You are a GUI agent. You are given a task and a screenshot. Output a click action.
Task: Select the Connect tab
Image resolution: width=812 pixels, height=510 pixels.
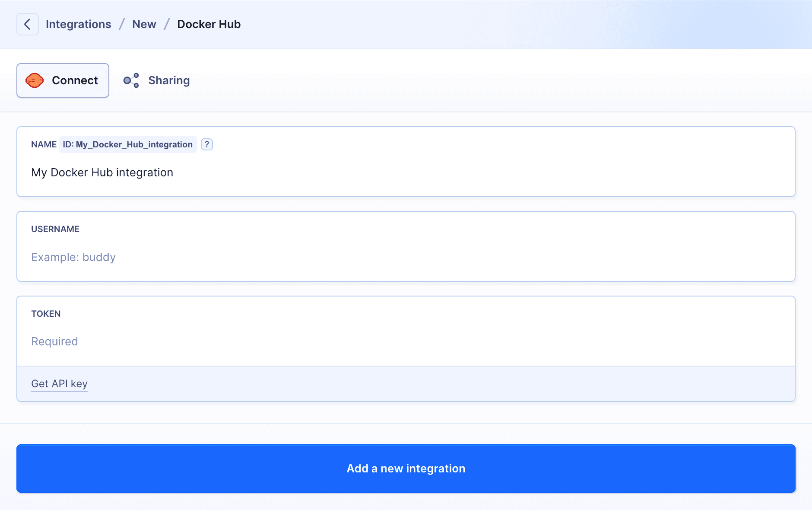[63, 80]
